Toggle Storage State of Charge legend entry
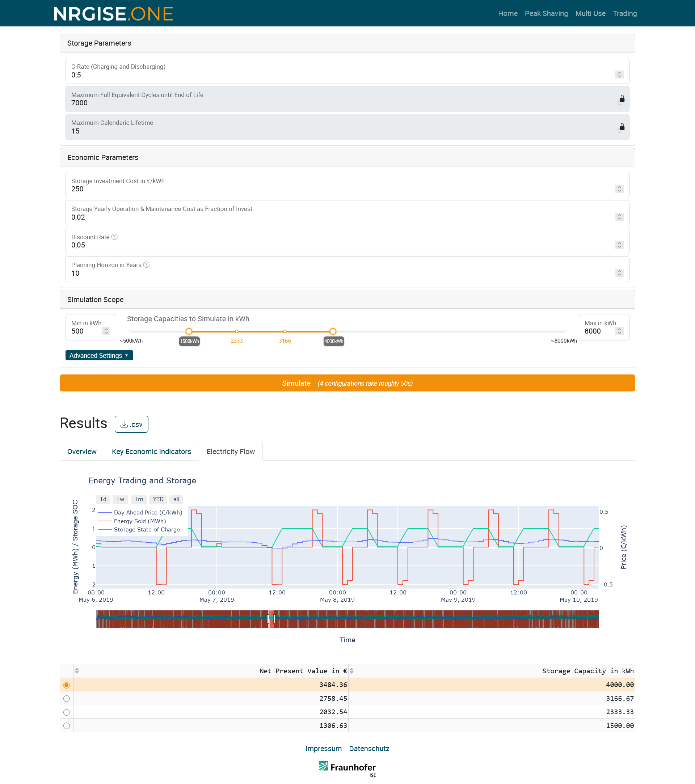Viewport: 695px width, 784px height. pos(139,530)
